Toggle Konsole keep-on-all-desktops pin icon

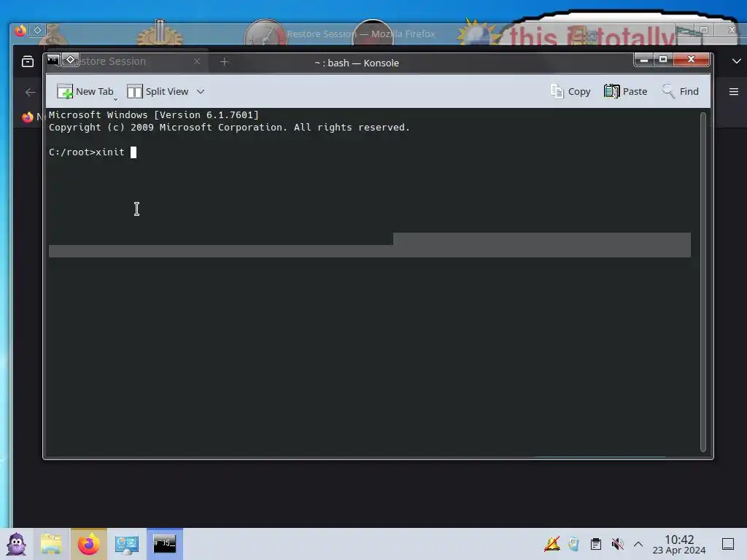(x=71, y=60)
